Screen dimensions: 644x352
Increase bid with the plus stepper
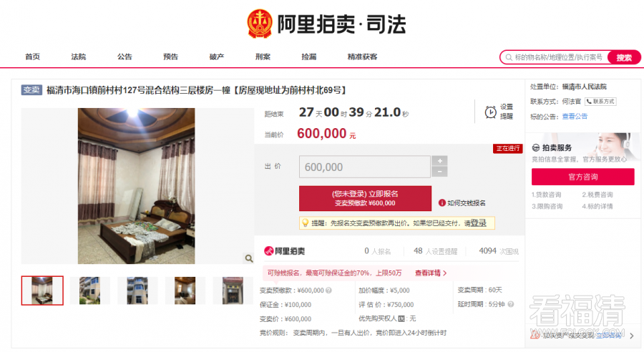pyautogui.click(x=439, y=160)
